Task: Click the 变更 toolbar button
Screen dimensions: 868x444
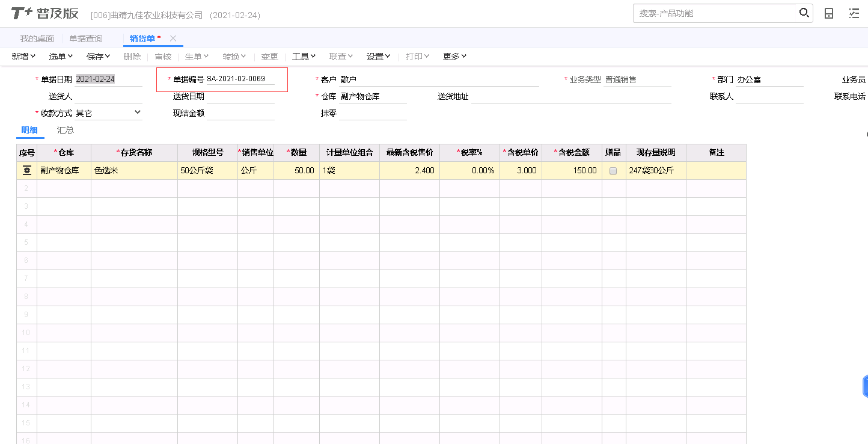Action: 270,57
